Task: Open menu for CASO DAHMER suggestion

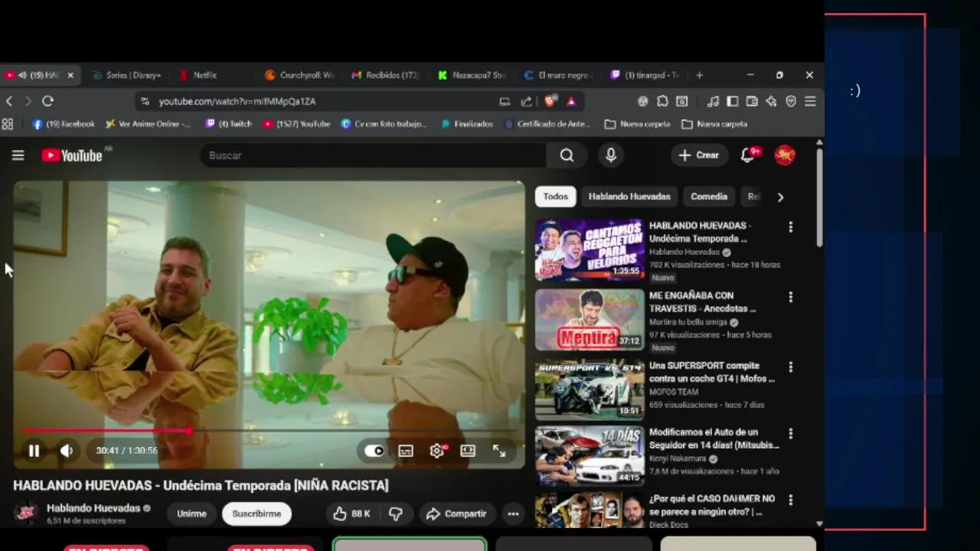Action: [791, 500]
